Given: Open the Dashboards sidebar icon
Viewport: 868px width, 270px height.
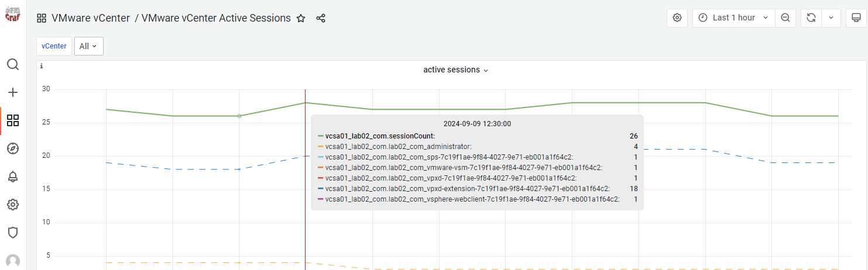Looking at the screenshot, I should click(13, 120).
